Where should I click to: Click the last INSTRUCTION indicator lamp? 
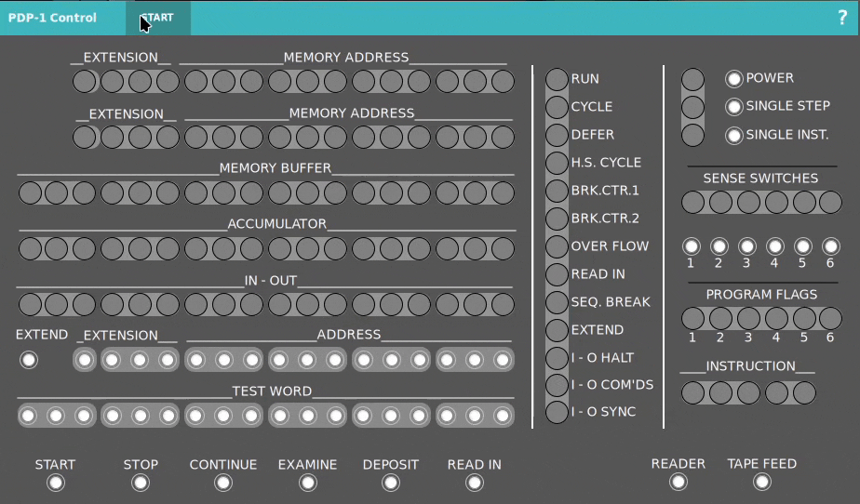click(x=804, y=392)
